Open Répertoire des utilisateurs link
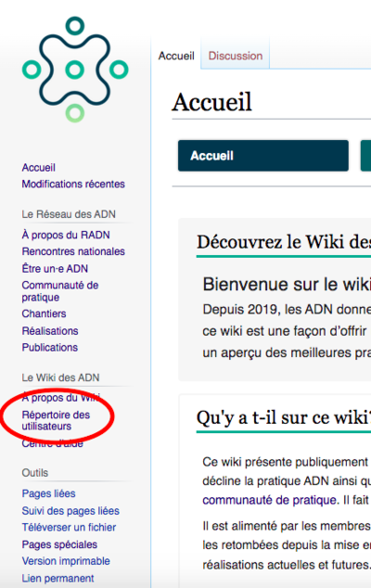 [56, 420]
